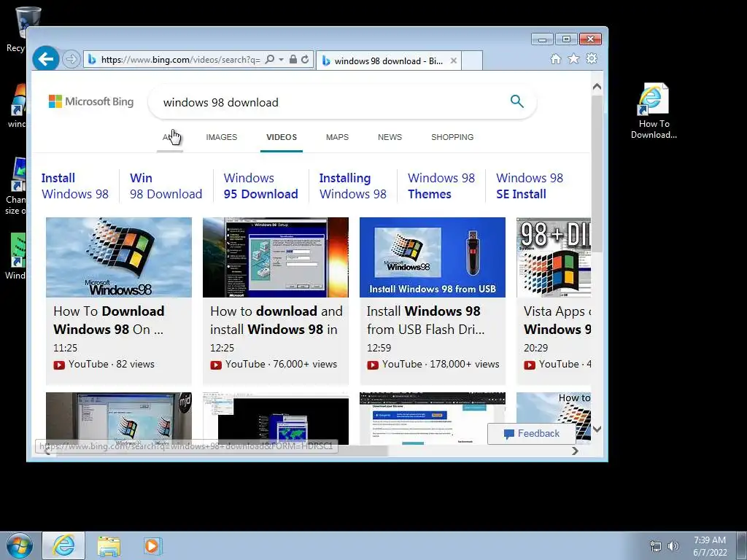The height and width of the screenshot is (560, 747).
Task: Click the Feedback button
Action: pos(532,433)
